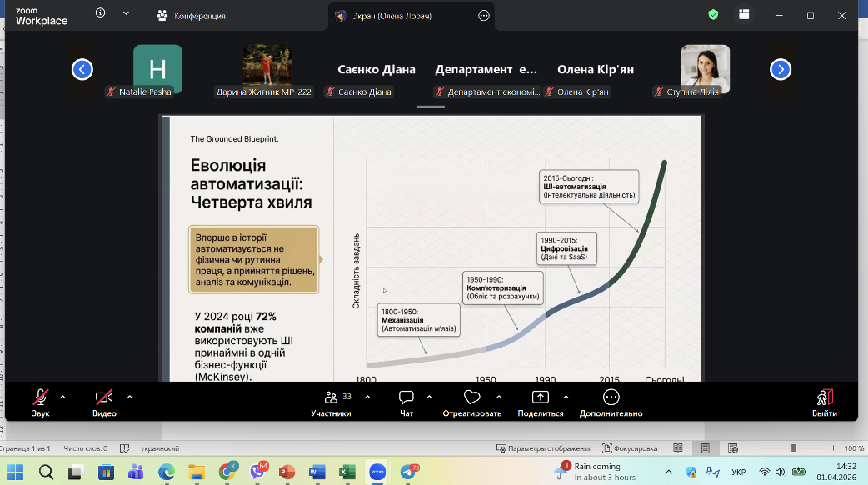Turn on camera with Видео button

coord(104,398)
